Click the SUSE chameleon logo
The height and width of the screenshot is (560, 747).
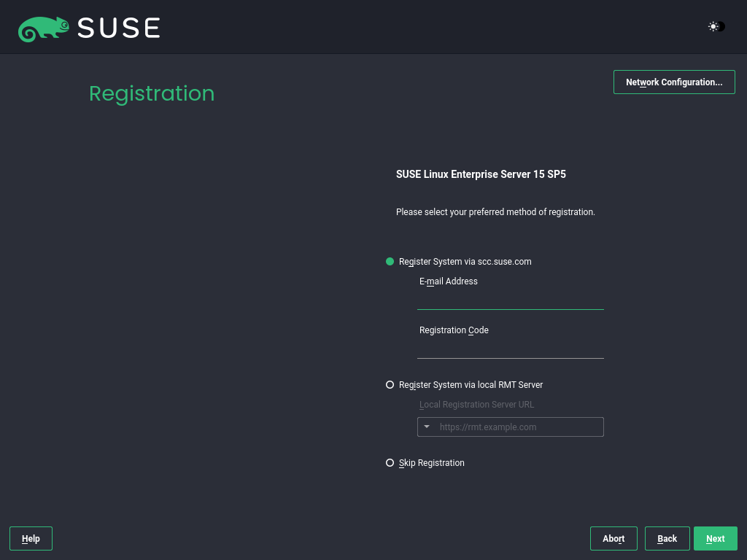click(44, 28)
